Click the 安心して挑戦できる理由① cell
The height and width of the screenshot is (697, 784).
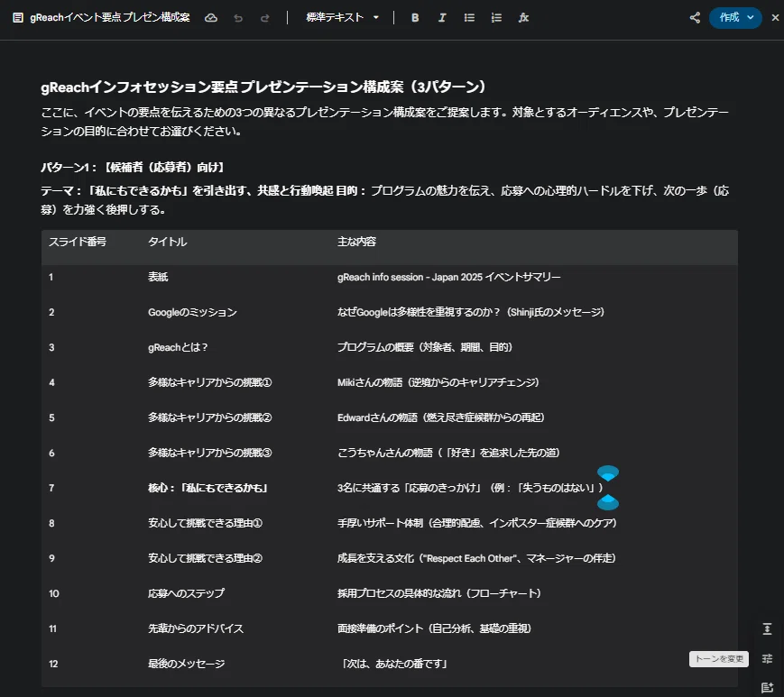[205, 523]
